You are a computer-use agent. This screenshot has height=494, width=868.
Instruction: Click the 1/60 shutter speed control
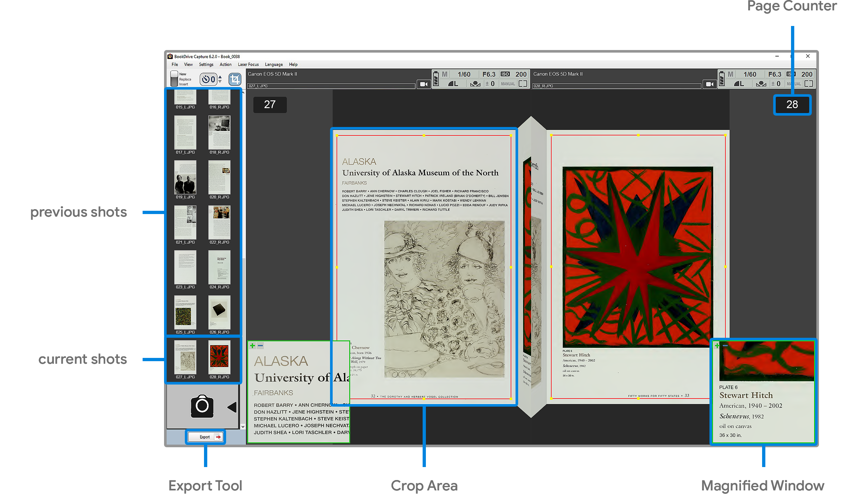point(465,74)
